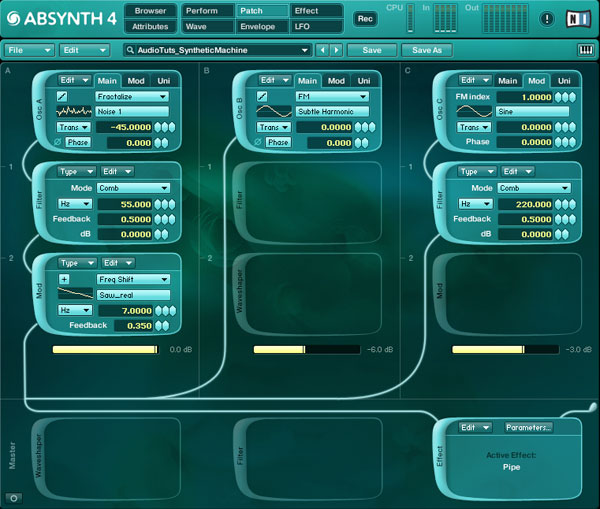
Task: Click the Rec button
Action: [x=365, y=19]
